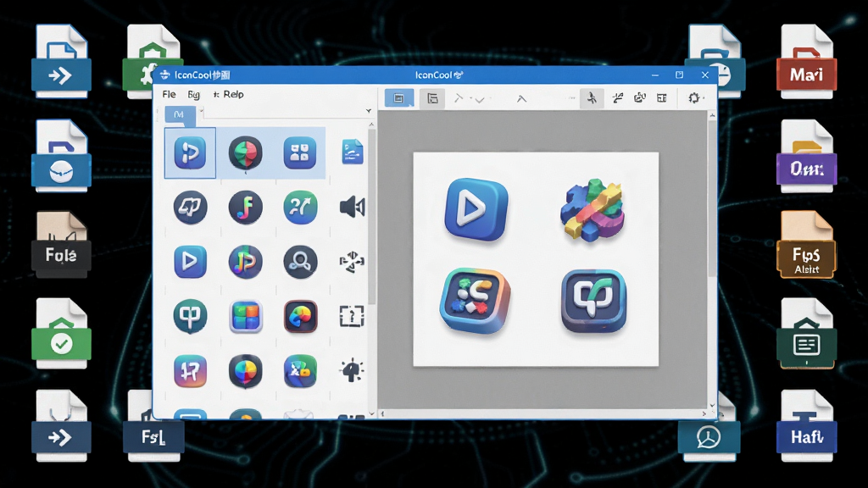Screen dimensions: 868x488
Task: Open the purple Om desktop file icon
Action: pos(807,157)
